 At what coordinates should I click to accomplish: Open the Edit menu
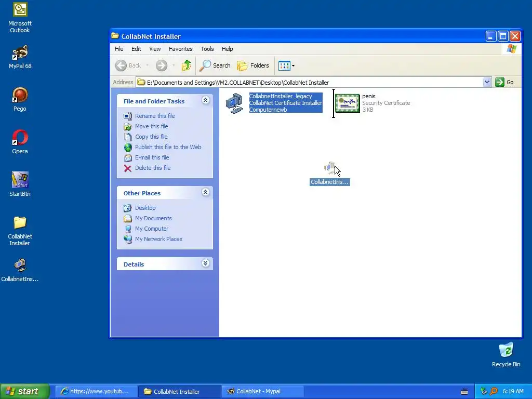coord(137,49)
